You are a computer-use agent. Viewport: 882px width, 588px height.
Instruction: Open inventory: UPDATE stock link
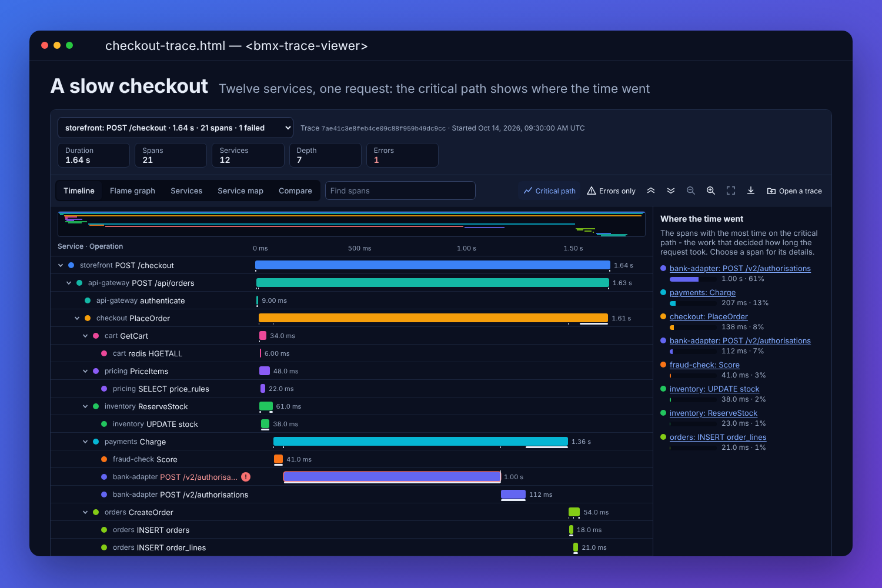[x=714, y=389]
